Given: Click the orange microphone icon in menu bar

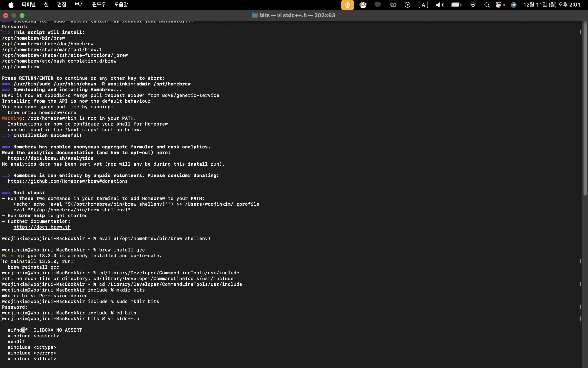Looking at the screenshot, I should pos(347,5).
